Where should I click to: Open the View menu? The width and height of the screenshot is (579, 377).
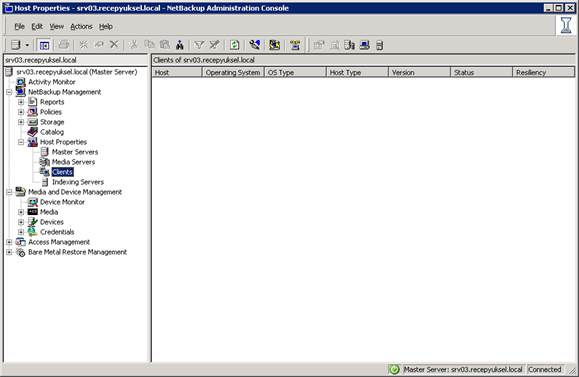point(56,27)
